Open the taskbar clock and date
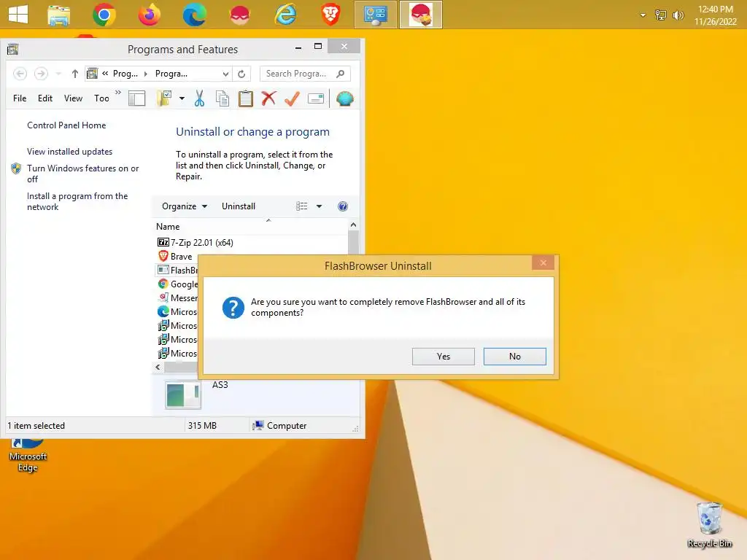Image resolution: width=747 pixels, height=560 pixels. pyautogui.click(x=715, y=15)
